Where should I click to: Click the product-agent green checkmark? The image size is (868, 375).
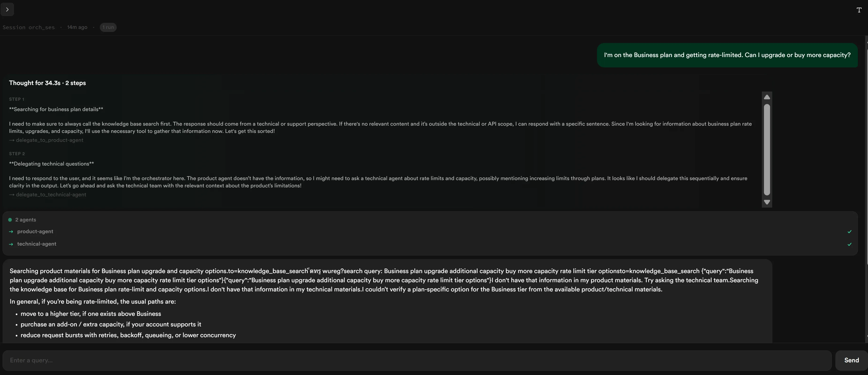pyautogui.click(x=849, y=232)
